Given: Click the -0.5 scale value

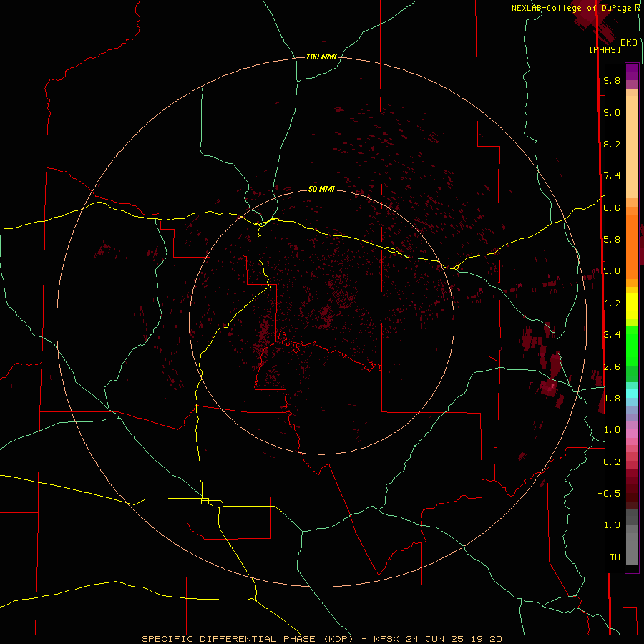Looking at the screenshot, I should 609,494.
